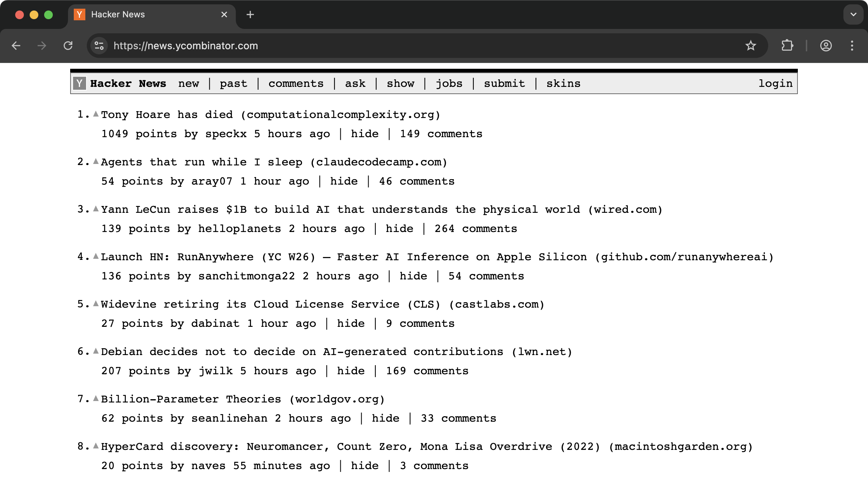The image size is (868, 485).
Task: Upvote the Yann LeCun raises $1B story
Action: coord(96,209)
